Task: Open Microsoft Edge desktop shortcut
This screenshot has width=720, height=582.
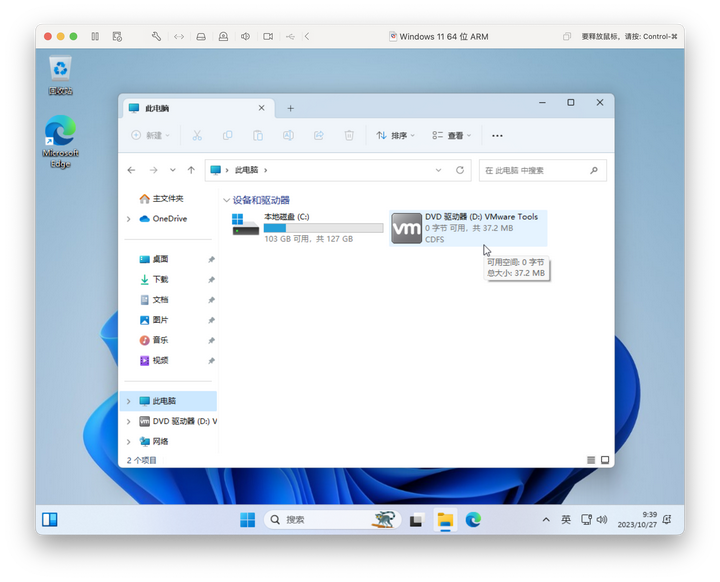Action: [60, 141]
